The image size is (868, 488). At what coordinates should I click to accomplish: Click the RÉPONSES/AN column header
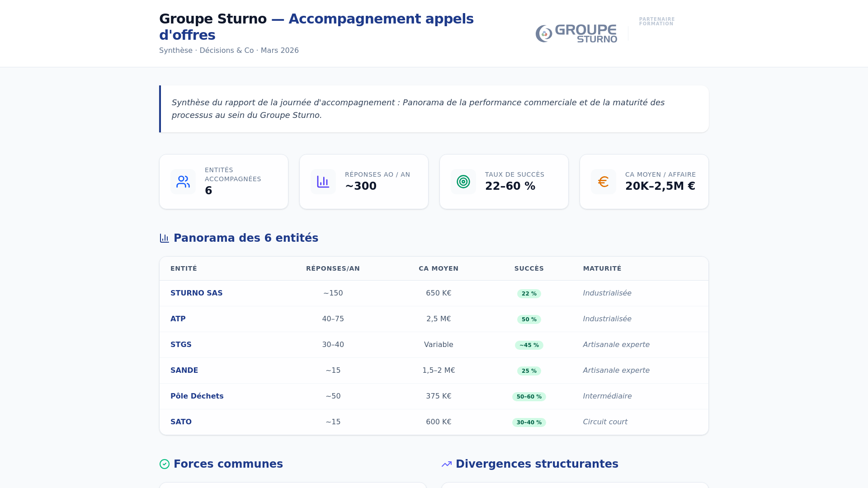click(333, 268)
